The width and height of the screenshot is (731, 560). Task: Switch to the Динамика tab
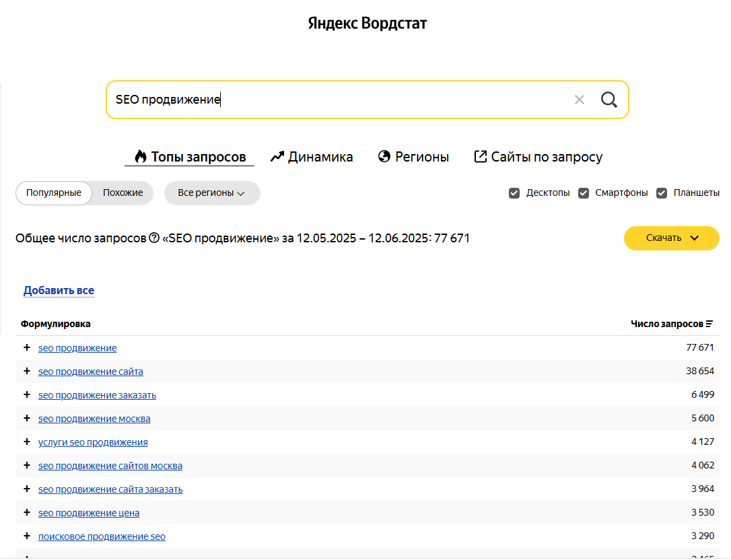312,157
